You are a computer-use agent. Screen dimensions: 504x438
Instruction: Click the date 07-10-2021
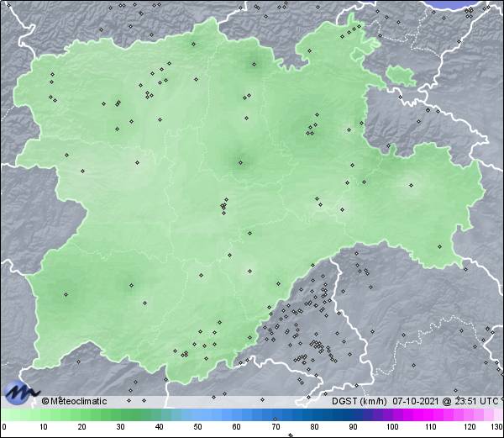416,401
